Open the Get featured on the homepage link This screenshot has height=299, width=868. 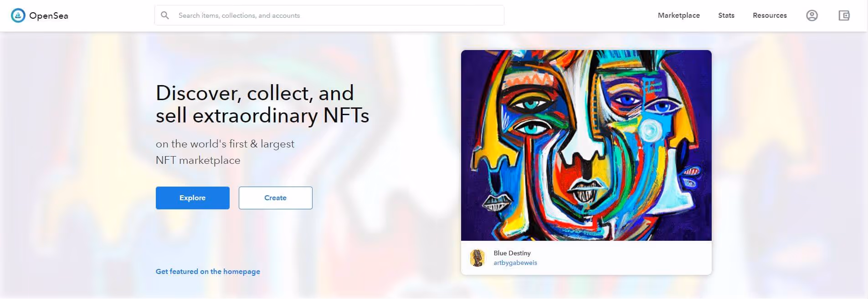point(207,271)
